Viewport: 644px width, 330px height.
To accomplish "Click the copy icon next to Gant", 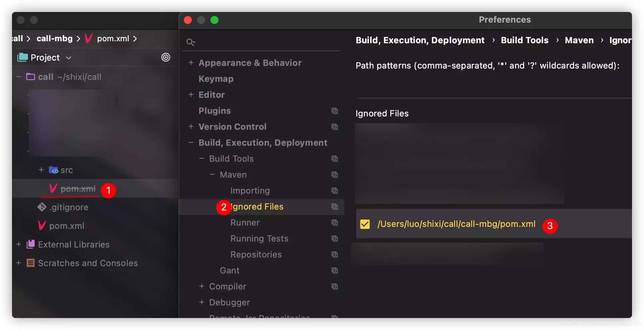I will [335, 270].
